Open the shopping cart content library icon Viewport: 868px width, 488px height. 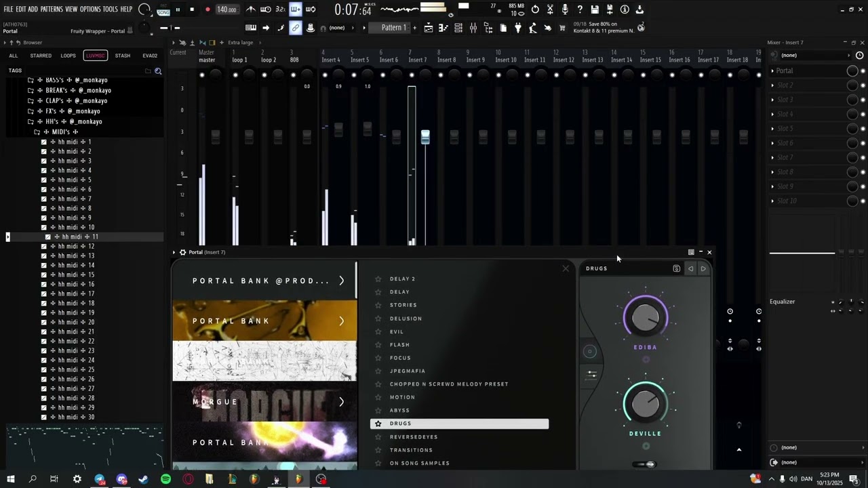click(562, 28)
